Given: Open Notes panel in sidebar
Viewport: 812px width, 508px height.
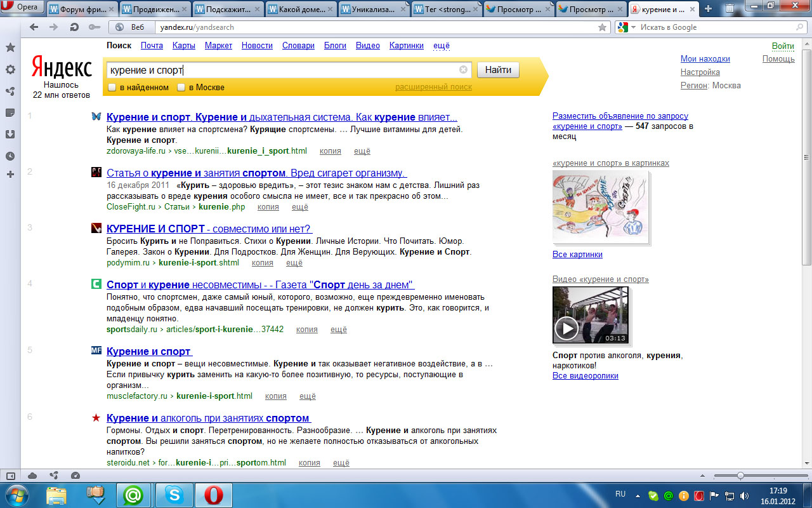Looking at the screenshot, I should [10, 112].
